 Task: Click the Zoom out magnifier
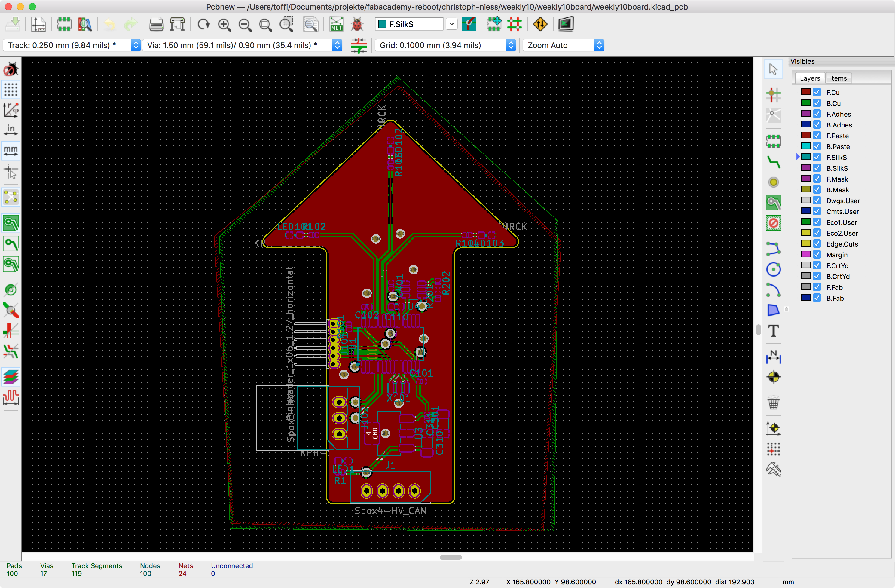pyautogui.click(x=245, y=24)
